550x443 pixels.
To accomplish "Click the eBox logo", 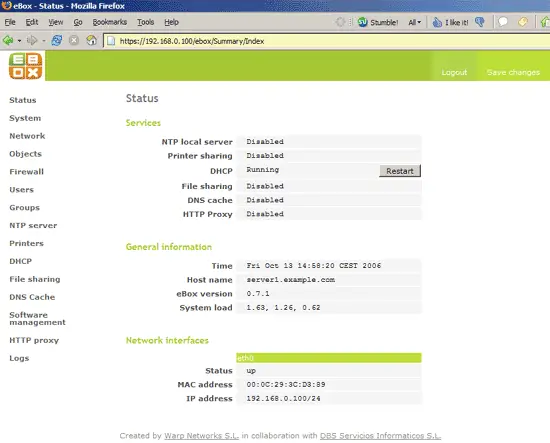I will coord(26,66).
